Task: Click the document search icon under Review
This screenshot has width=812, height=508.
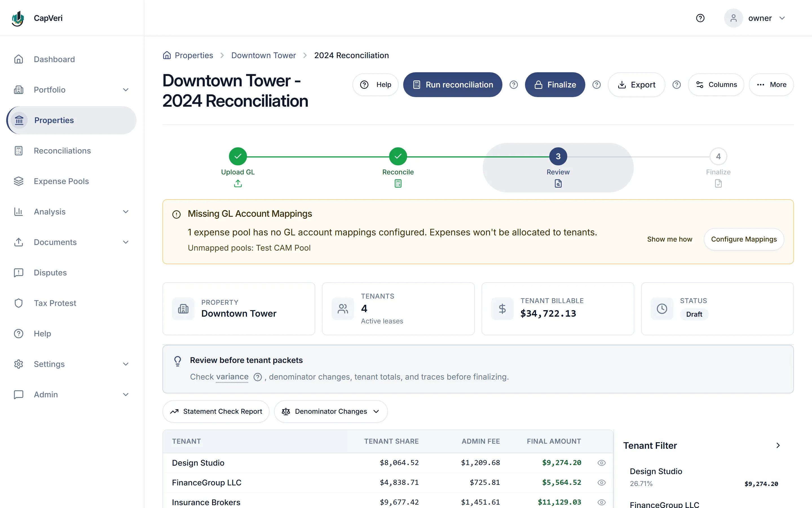Action: tap(558, 183)
